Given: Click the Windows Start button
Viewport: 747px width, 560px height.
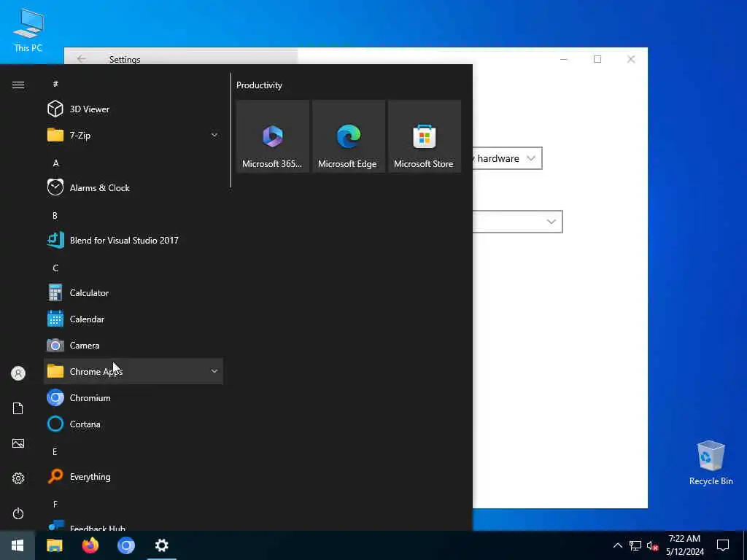Looking at the screenshot, I should pyautogui.click(x=18, y=545).
